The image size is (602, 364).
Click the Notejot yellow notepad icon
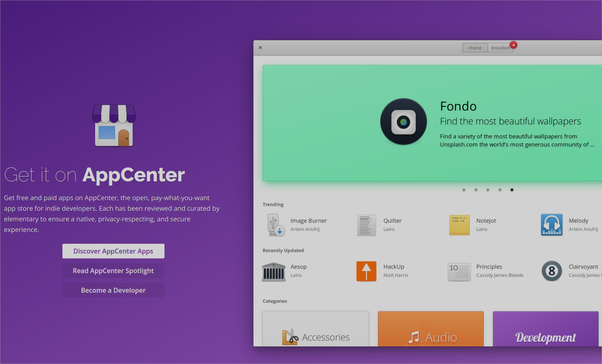coord(459,225)
